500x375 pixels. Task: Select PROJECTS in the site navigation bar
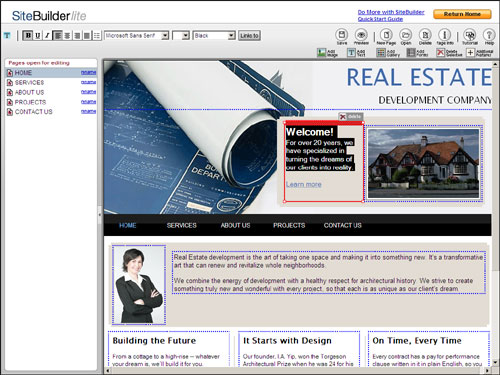[x=289, y=225]
